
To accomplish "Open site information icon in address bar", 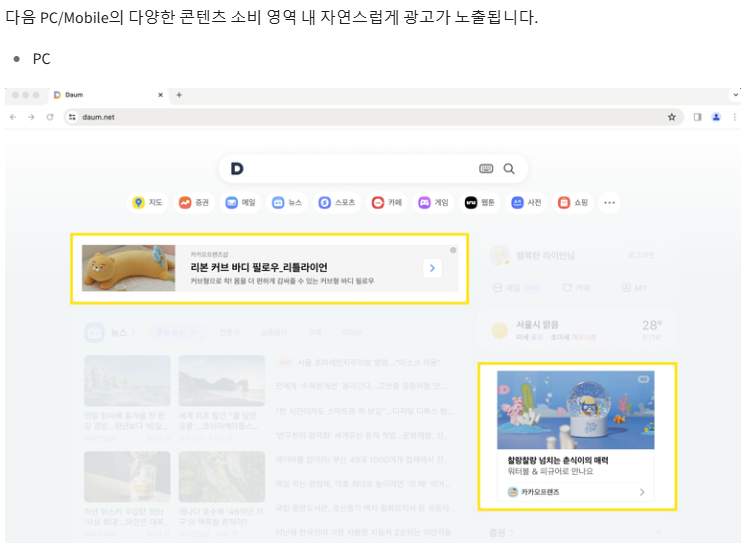I will coord(72,117).
